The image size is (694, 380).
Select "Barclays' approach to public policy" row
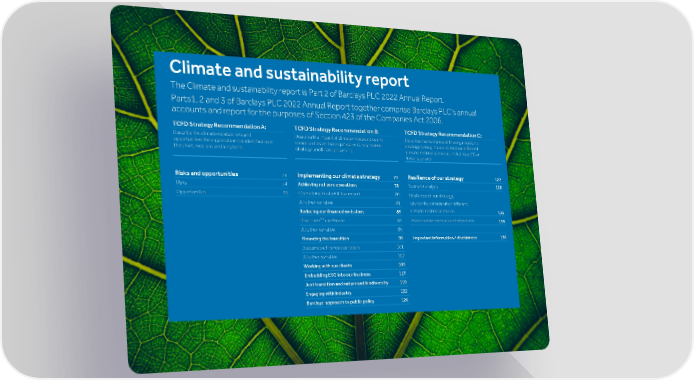358,302
